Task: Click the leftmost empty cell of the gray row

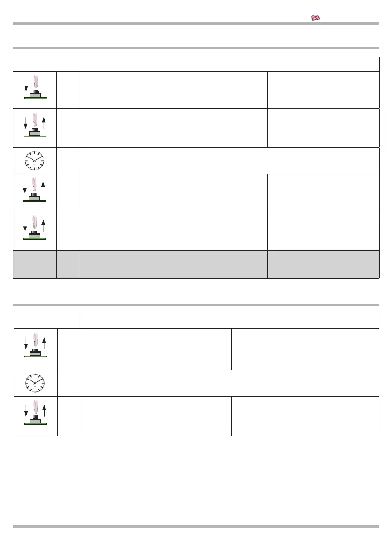Action: click(x=35, y=264)
